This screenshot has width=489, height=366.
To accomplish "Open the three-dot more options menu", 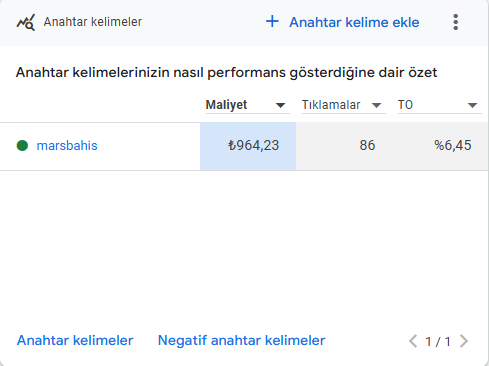I will click(x=456, y=22).
